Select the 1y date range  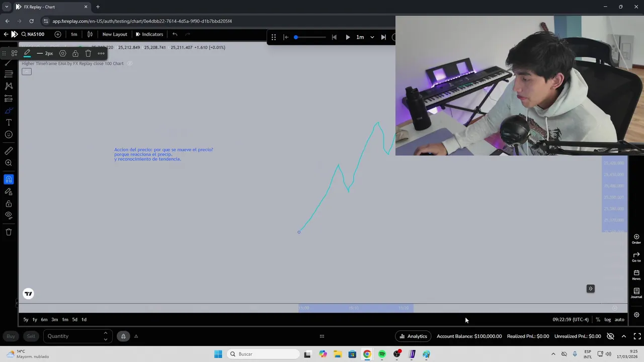click(x=35, y=319)
